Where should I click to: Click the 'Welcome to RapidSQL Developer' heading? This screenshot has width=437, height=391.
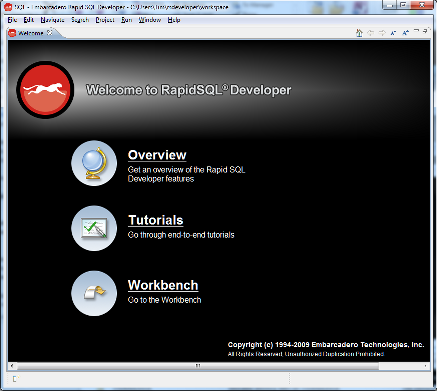pyautogui.click(x=188, y=90)
